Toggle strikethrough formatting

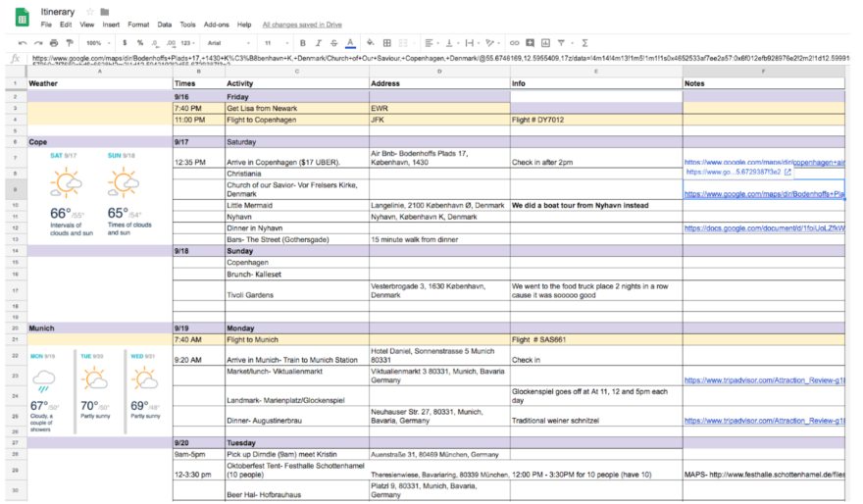(x=333, y=43)
